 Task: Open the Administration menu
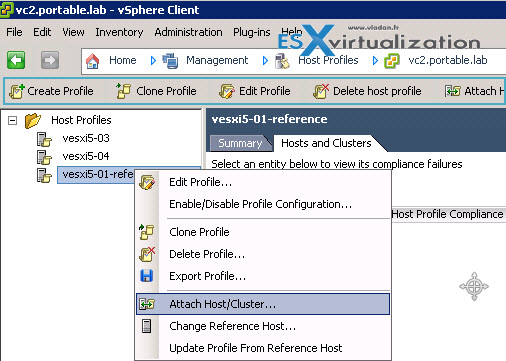(x=188, y=32)
